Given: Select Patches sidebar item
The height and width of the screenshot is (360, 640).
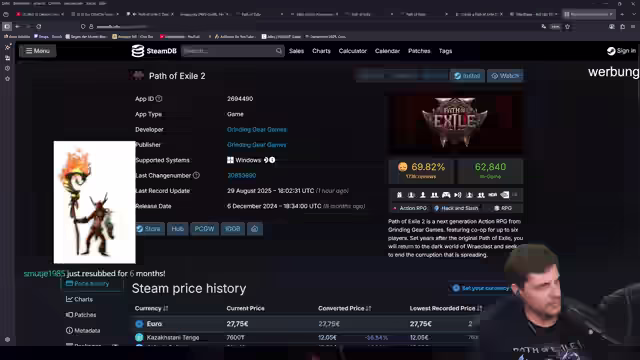Looking at the screenshot, I should tap(81, 315).
